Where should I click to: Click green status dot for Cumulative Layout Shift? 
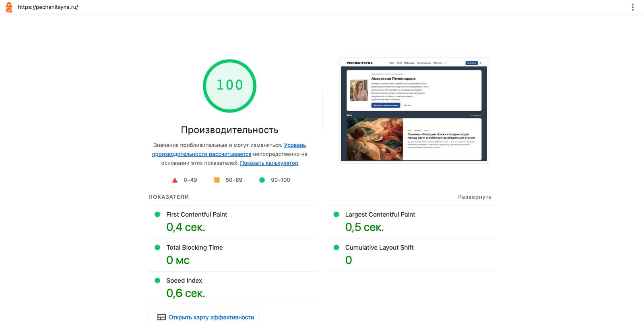(336, 248)
